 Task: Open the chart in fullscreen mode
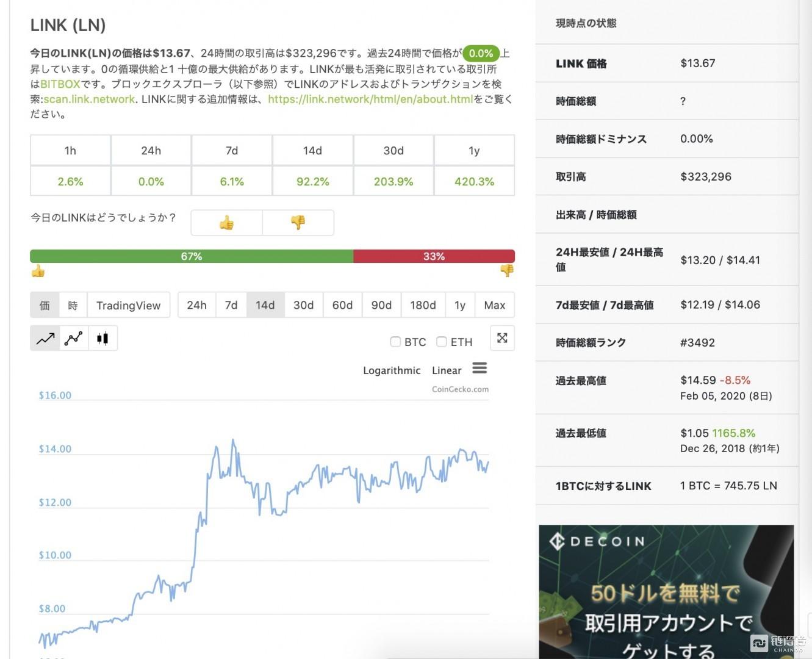pyautogui.click(x=501, y=337)
